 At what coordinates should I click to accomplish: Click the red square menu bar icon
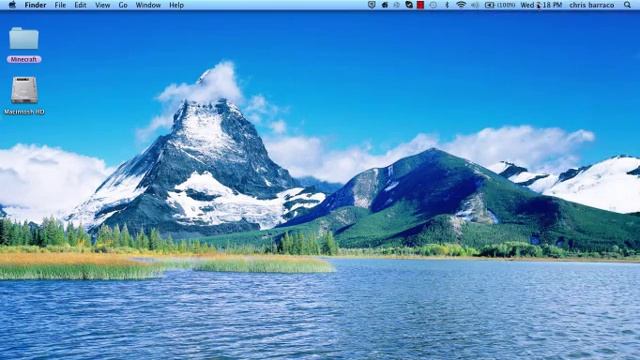[x=420, y=5]
